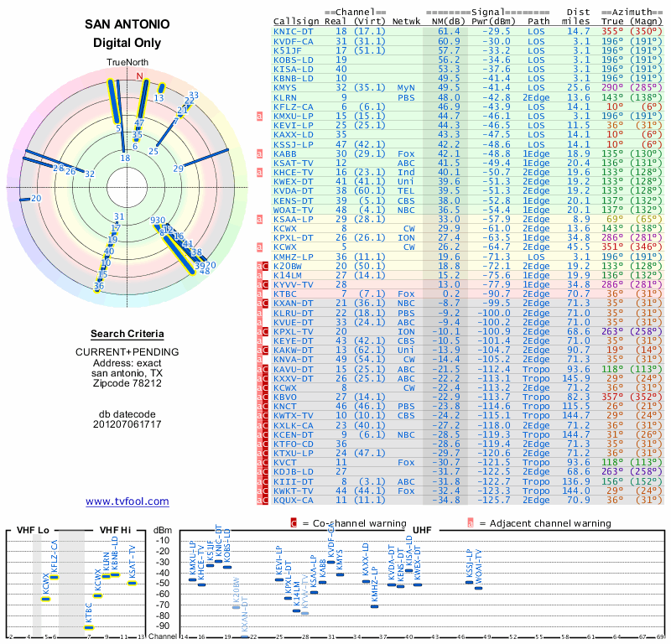Viewport: 671px width, 644px height.
Task: Click adjacent warning marker on KABB row
Action: [259, 153]
